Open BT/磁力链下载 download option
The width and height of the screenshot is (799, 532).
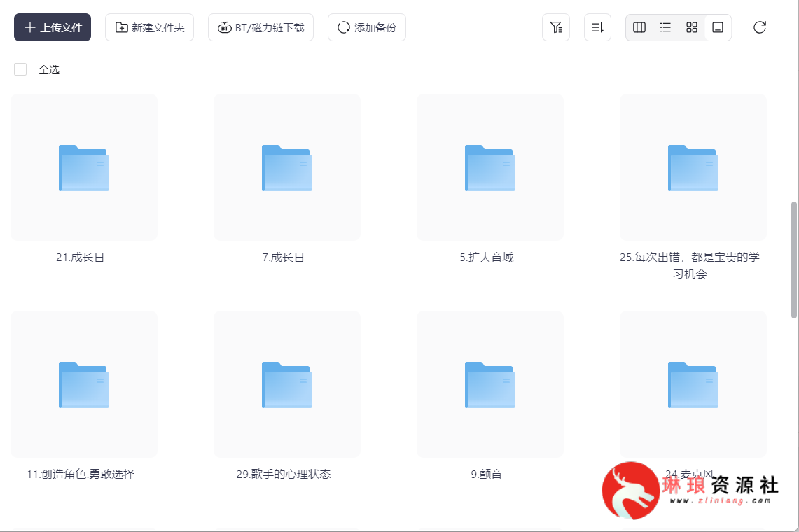(x=261, y=27)
